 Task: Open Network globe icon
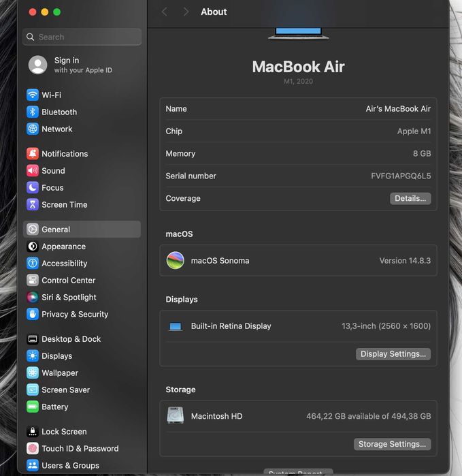pos(33,129)
